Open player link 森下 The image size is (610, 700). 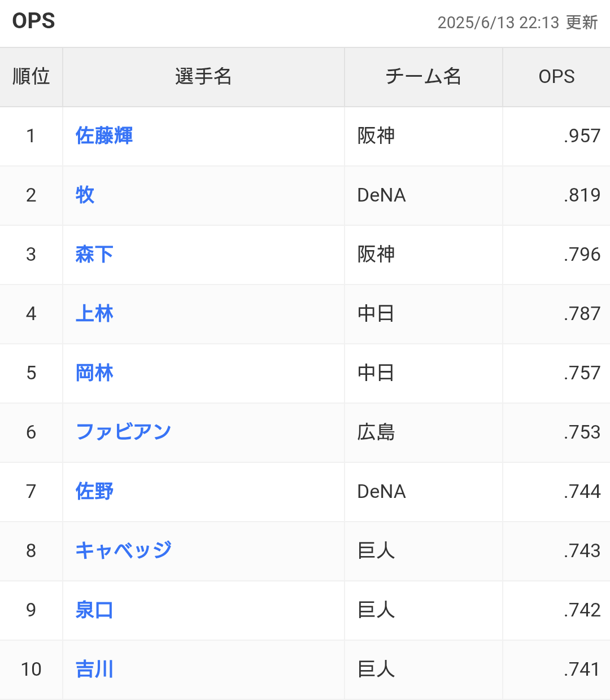tap(94, 255)
